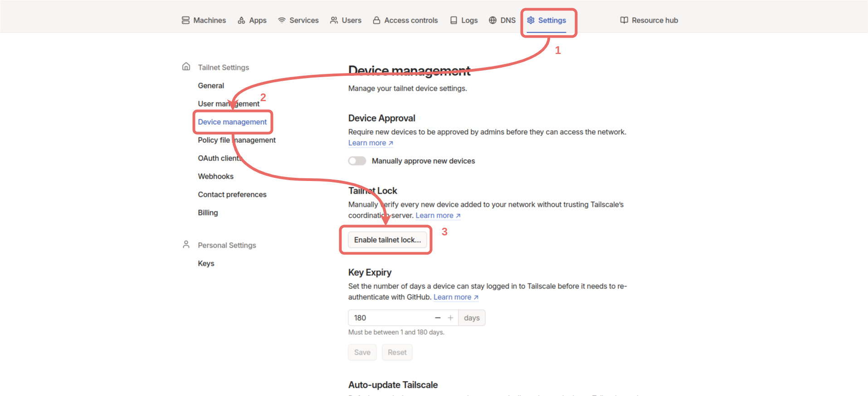Image resolution: width=868 pixels, height=396 pixels.
Task: Open the Users tab
Action: (346, 20)
